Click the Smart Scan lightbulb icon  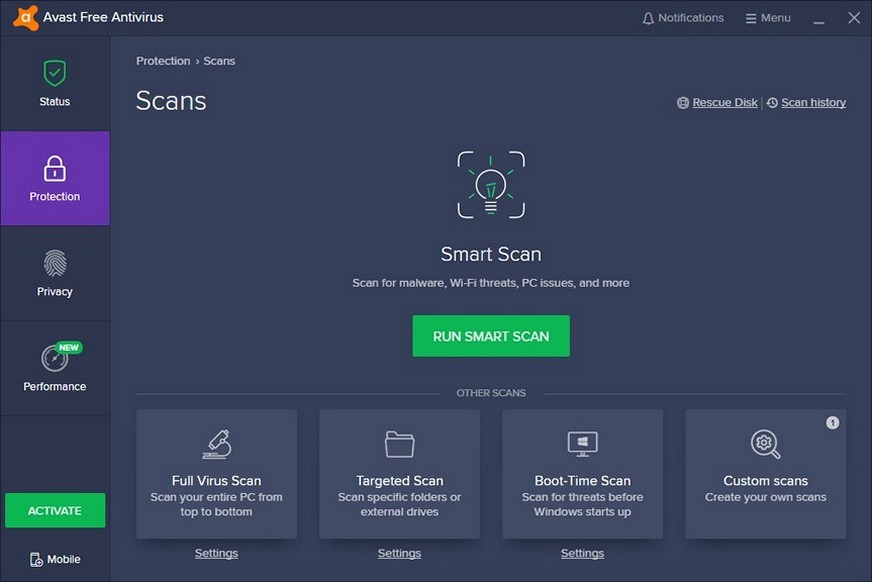pos(491,185)
